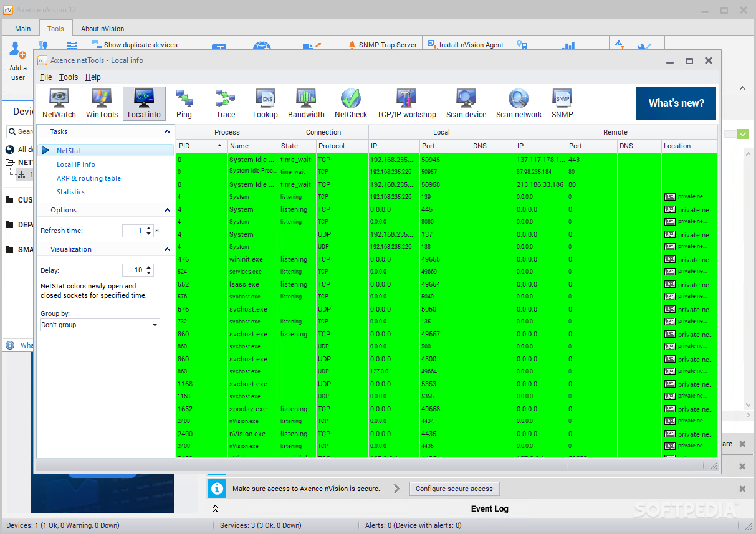Click the Refresh time input field

pyautogui.click(x=134, y=231)
